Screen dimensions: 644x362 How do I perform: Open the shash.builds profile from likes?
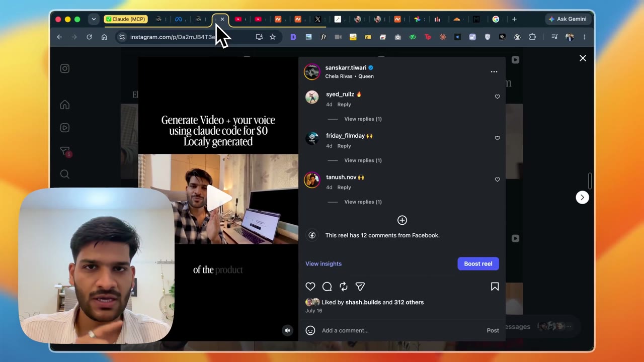click(363, 302)
